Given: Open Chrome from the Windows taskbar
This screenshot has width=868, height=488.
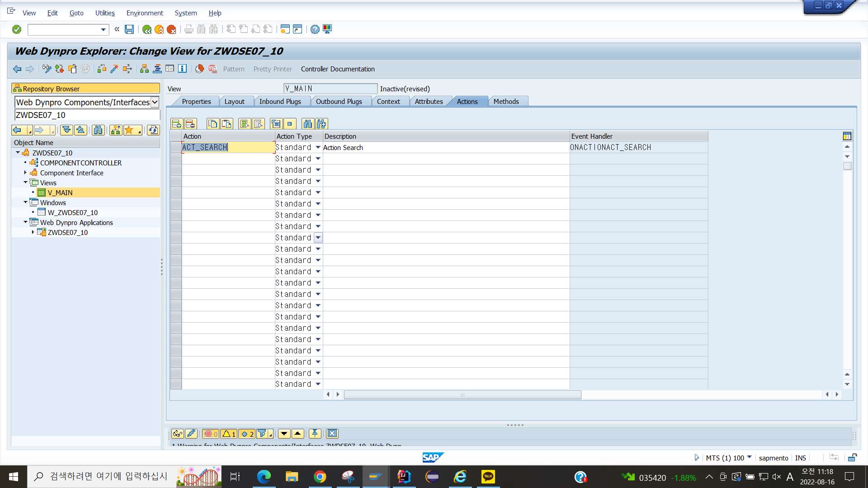Looking at the screenshot, I should tap(320, 477).
